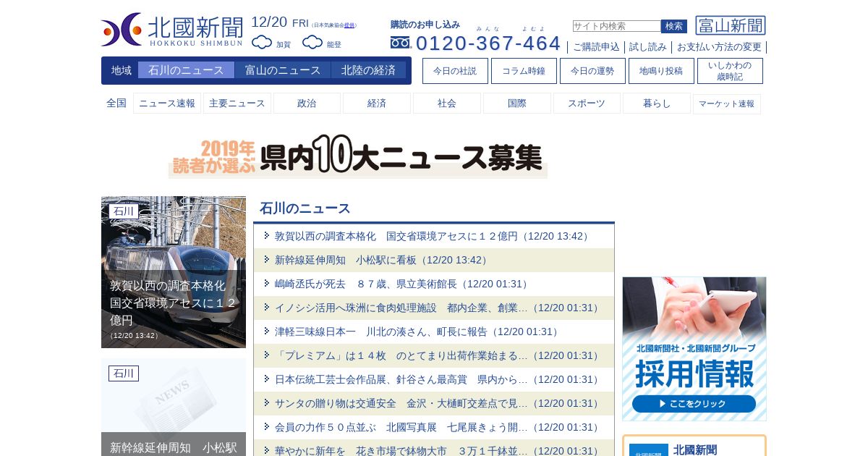This screenshot has height=456, width=868.
Task: Open コラム時鐘 button
Action: tap(524, 71)
